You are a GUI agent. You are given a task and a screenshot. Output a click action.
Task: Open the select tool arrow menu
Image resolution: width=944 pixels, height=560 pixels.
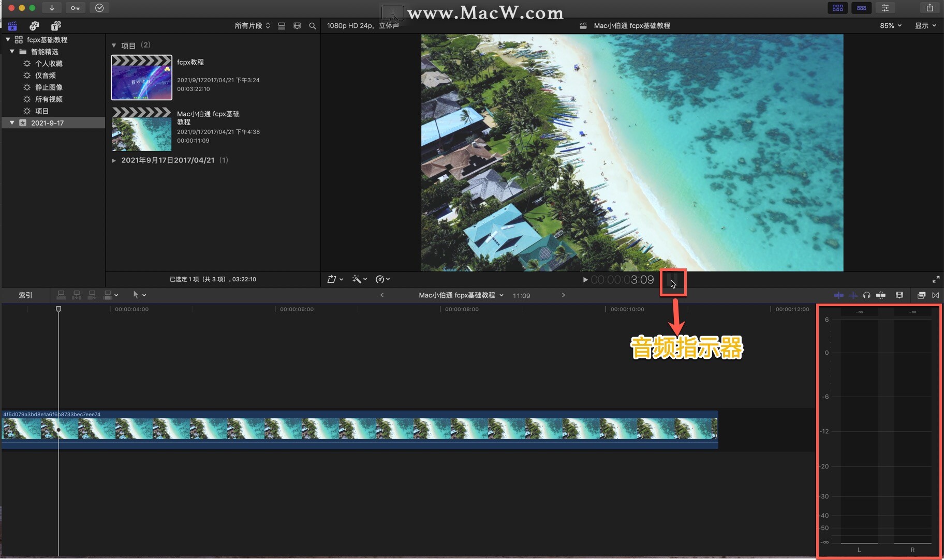(x=139, y=295)
